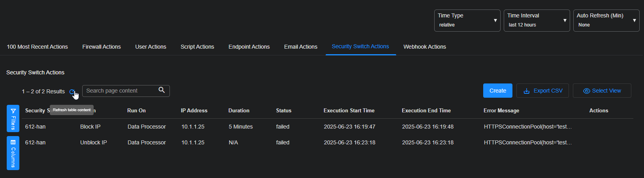Sort by Execution Start Time column header
The image size is (644, 178).
coord(349,111)
